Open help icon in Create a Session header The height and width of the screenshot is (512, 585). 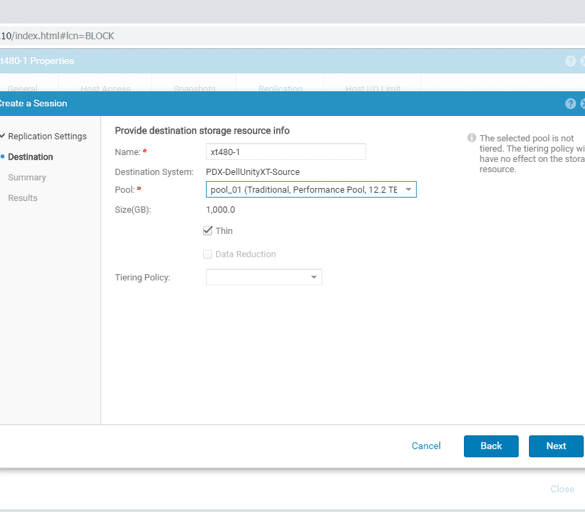click(570, 103)
